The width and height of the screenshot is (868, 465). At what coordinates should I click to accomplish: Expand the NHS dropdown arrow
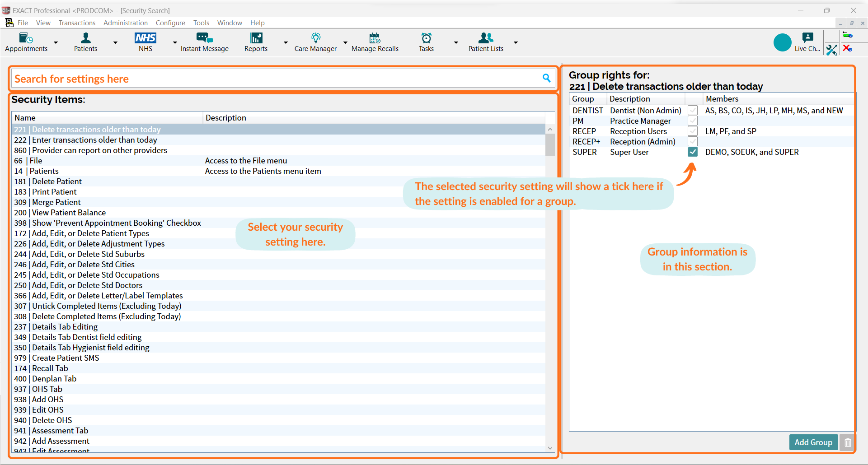click(175, 42)
